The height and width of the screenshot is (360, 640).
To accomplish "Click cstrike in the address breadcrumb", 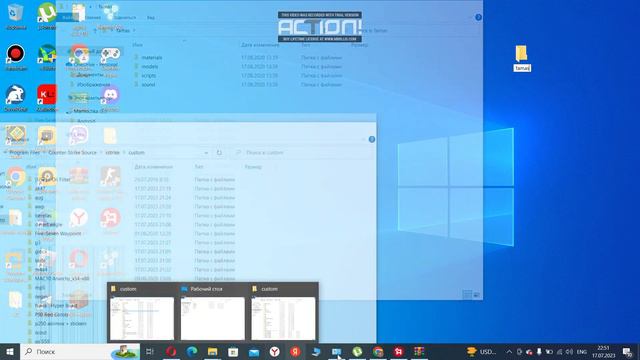I will pos(112,152).
